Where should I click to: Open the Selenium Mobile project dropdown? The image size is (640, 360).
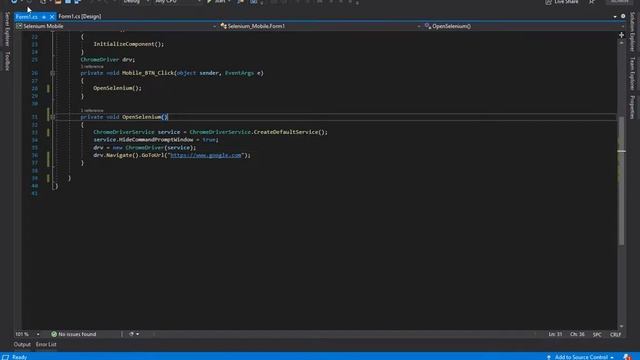116,26
